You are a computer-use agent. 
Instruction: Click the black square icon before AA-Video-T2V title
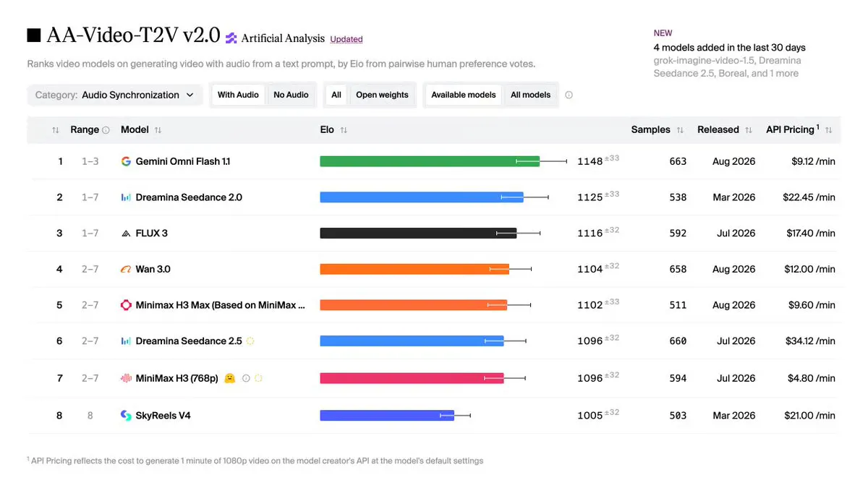click(34, 35)
